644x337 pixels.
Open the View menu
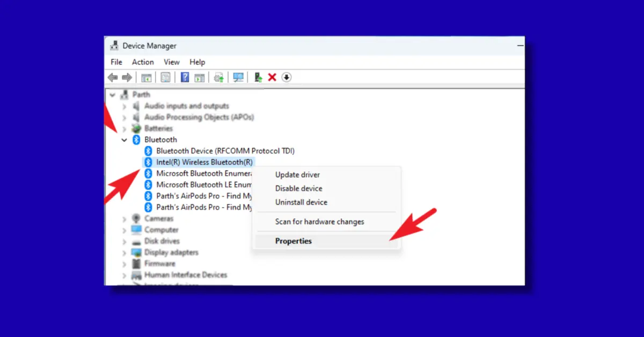pos(171,62)
